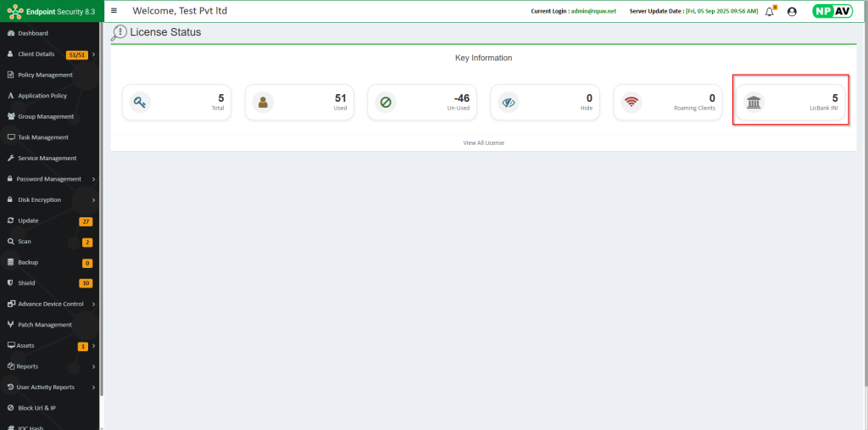Select Patch Management menu item
This screenshot has width=868, height=430.
[x=45, y=325]
